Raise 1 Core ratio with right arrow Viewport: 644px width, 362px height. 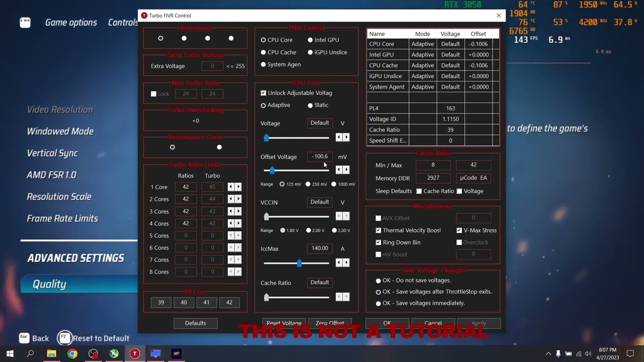(238, 187)
